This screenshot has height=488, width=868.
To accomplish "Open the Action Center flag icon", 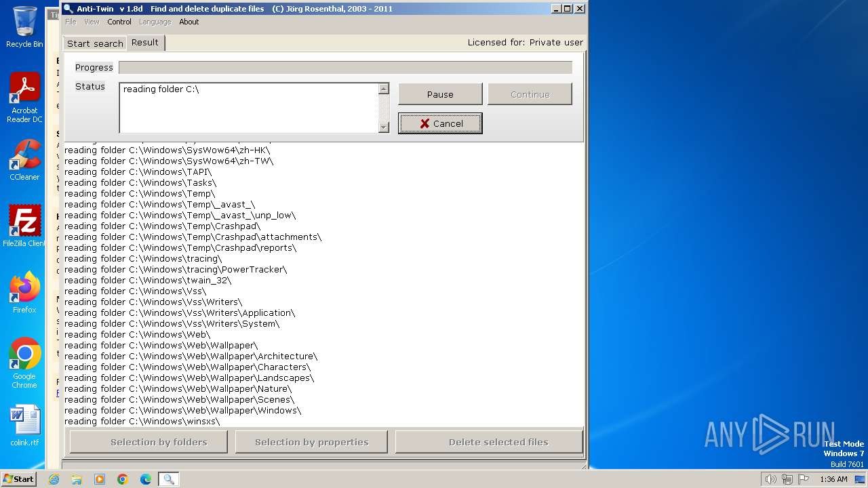I will point(803,479).
